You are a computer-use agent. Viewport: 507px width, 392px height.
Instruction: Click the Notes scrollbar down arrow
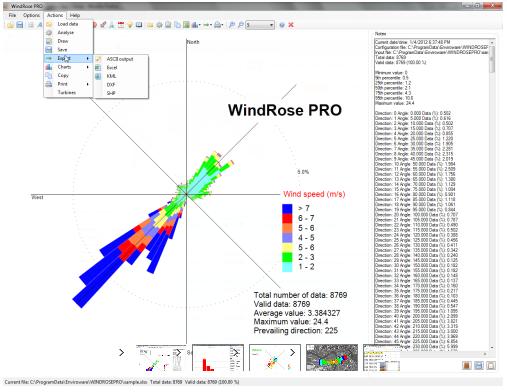click(492, 347)
